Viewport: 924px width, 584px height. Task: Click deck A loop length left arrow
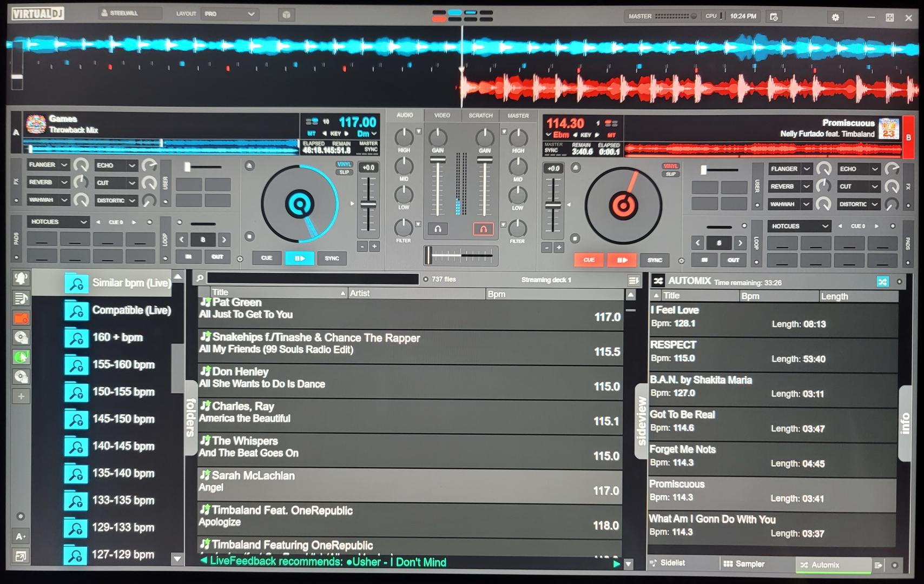(182, 239)
